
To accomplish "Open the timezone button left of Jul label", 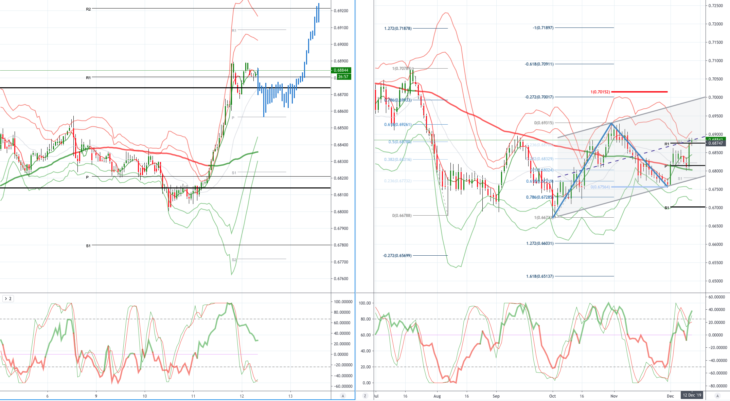I will tap(365, 395).
